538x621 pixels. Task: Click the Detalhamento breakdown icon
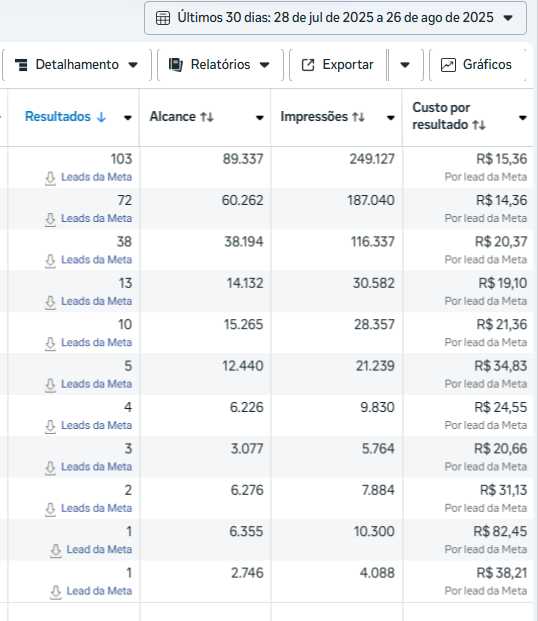(21, 65)
